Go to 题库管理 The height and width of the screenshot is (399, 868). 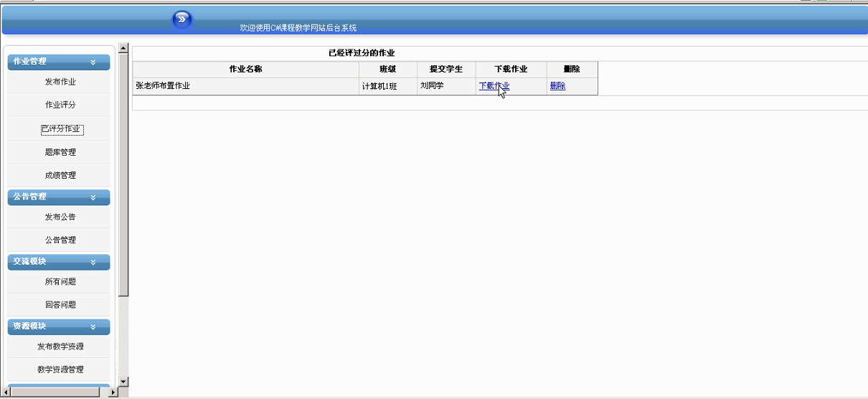60,152
